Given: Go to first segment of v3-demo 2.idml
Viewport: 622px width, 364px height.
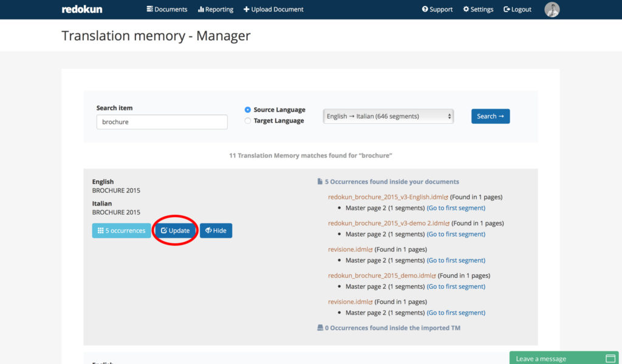Looking at the screenshot, I should tap(456, 234).
